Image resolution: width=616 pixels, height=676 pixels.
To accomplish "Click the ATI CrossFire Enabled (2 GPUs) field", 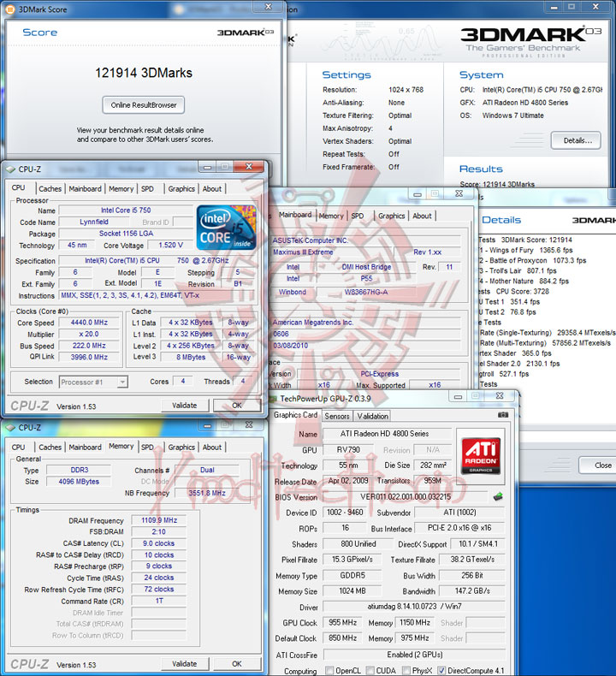I will (414, 655).
